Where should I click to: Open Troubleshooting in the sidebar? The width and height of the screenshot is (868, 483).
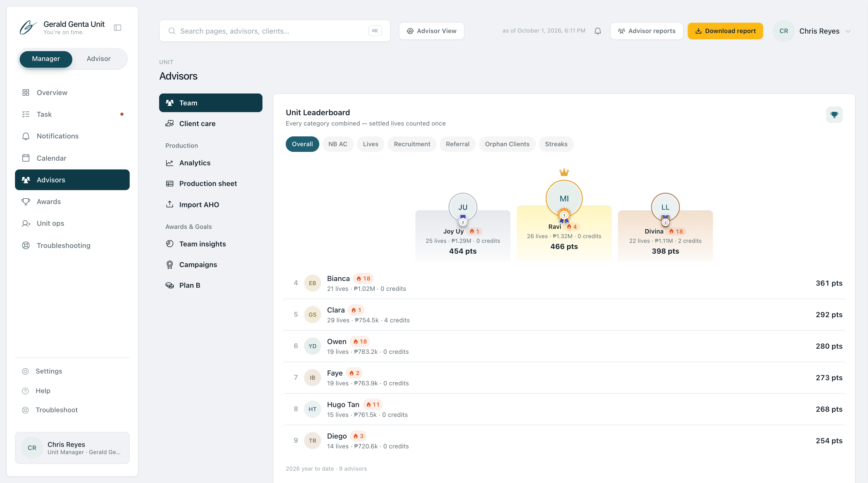(72, 245)
